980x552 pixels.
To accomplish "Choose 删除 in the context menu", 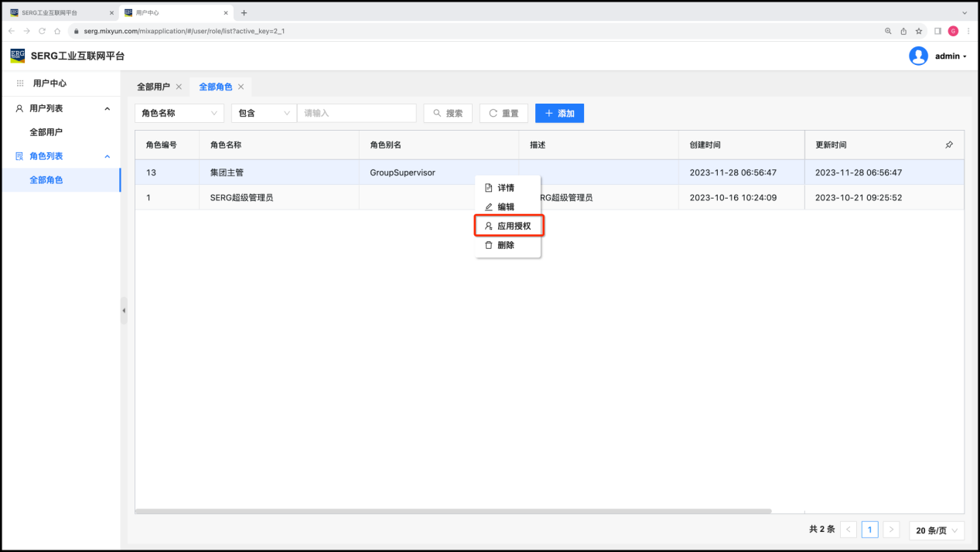I will click(505, 245).
